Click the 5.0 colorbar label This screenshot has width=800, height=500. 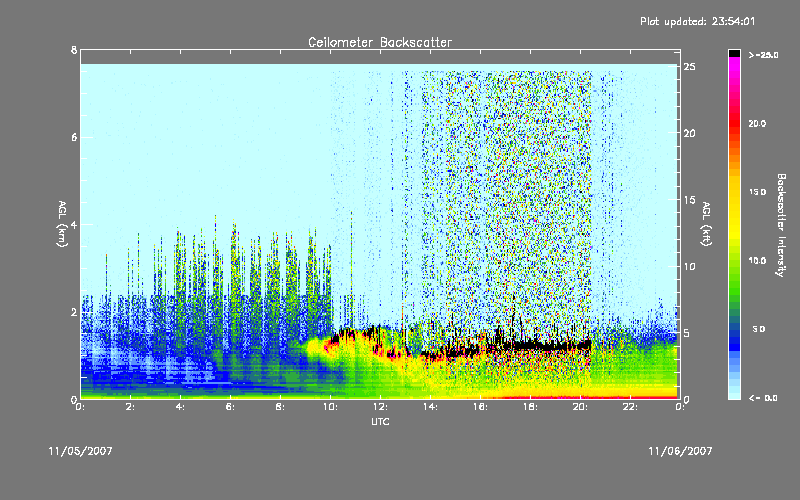pos(759,329)
